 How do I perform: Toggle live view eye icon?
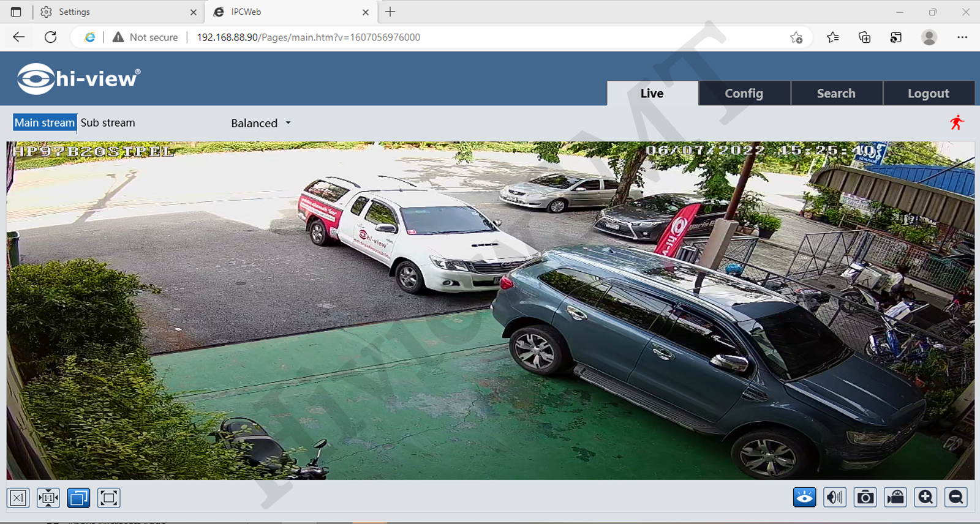[804, 497]
